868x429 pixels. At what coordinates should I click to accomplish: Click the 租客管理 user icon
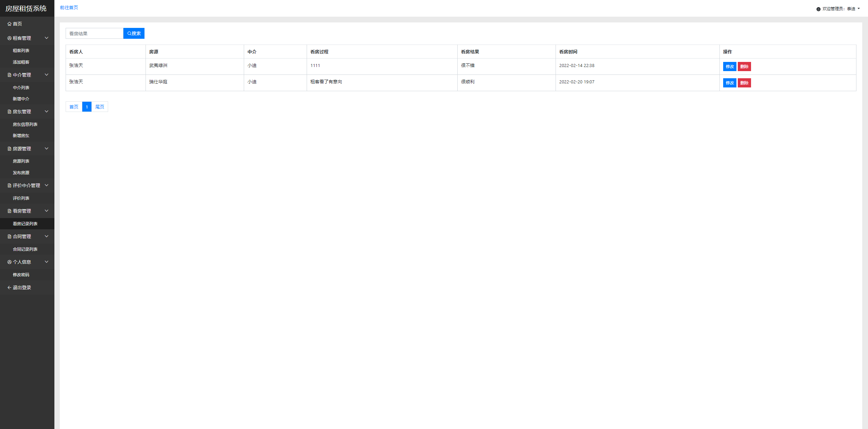coord(9,38)
